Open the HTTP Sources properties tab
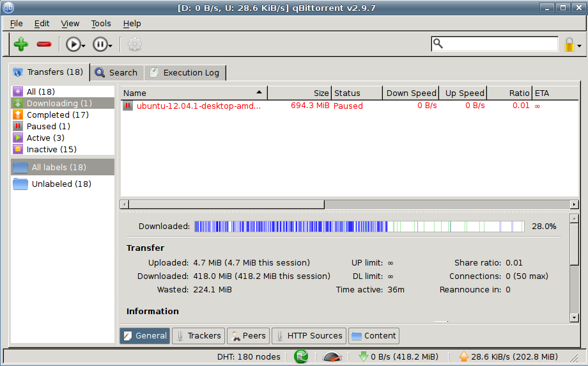The height and width of the screenshot is (366, 588). (309, 335)
